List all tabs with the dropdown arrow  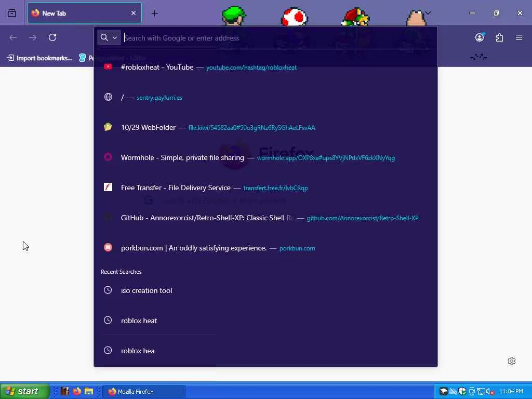[x=428, y=13]
